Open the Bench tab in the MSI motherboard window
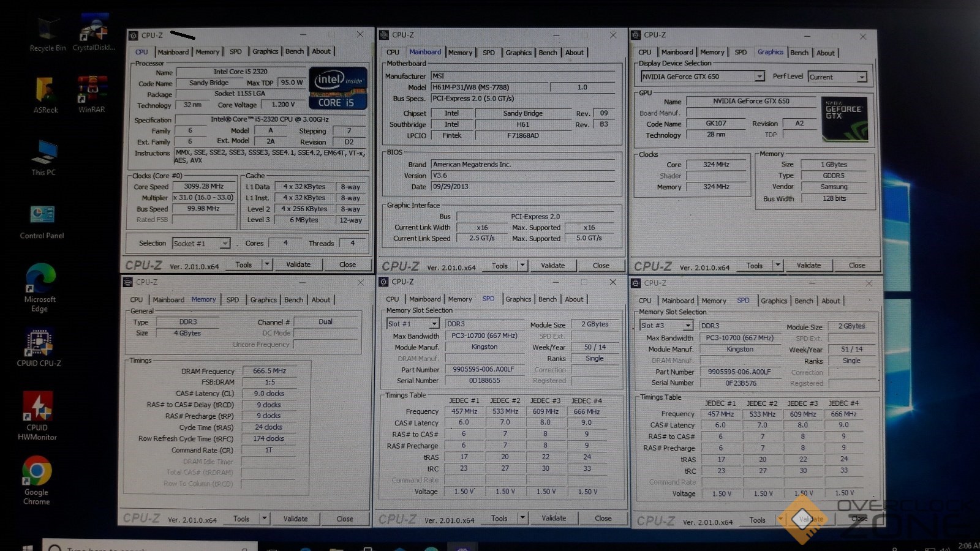980x551 pixels. click(548, 53)
